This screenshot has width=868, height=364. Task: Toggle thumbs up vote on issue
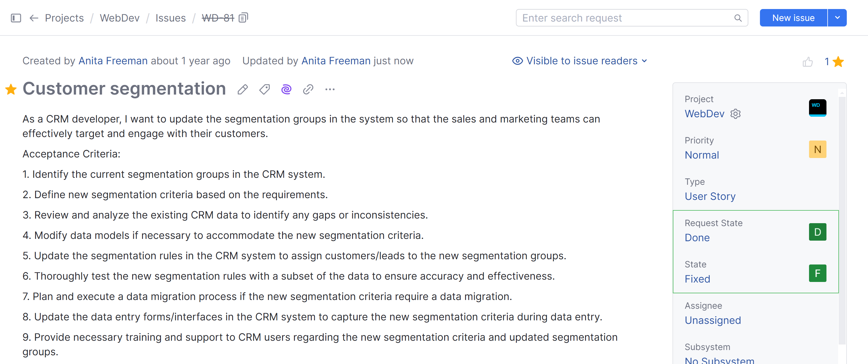(808, 62)
